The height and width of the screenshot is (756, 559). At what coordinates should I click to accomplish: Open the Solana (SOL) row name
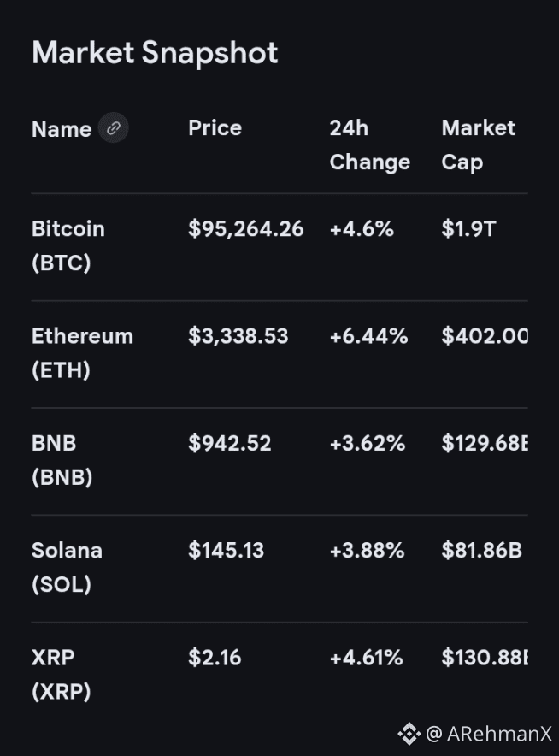point(67,567)
